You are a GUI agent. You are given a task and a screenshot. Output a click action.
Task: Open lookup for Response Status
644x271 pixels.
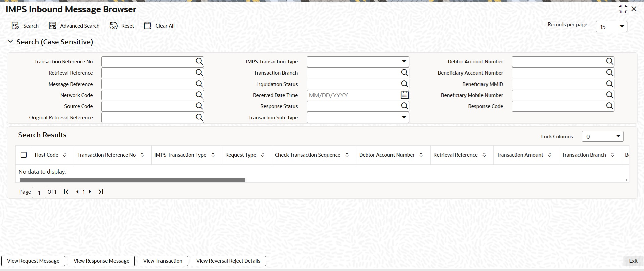[405, 106]
